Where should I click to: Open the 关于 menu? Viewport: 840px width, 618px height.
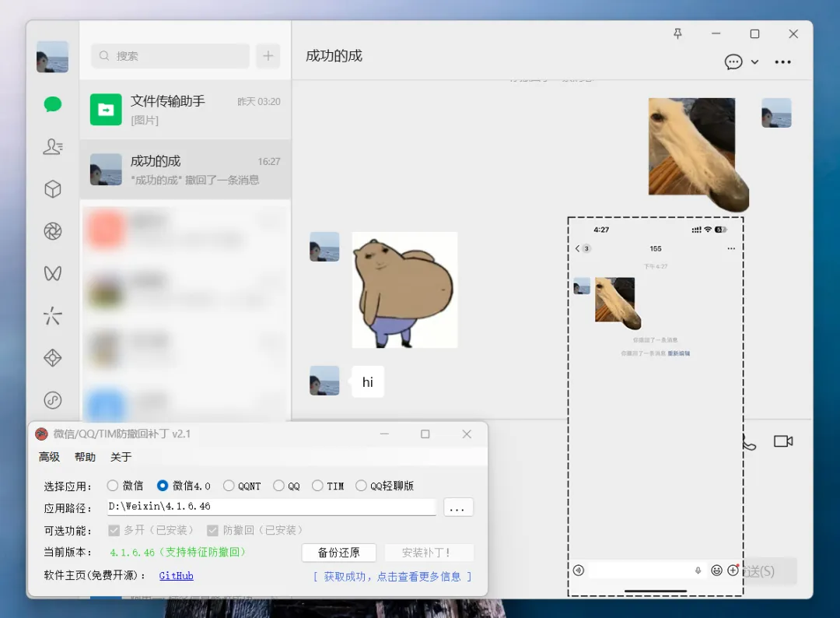coord(121,457)
